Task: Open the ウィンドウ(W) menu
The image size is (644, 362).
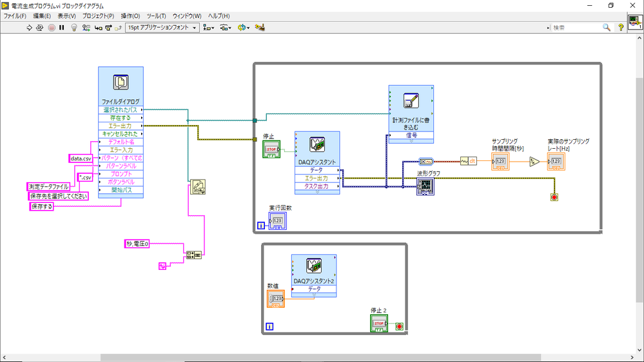Action: (x=187, y=16)
